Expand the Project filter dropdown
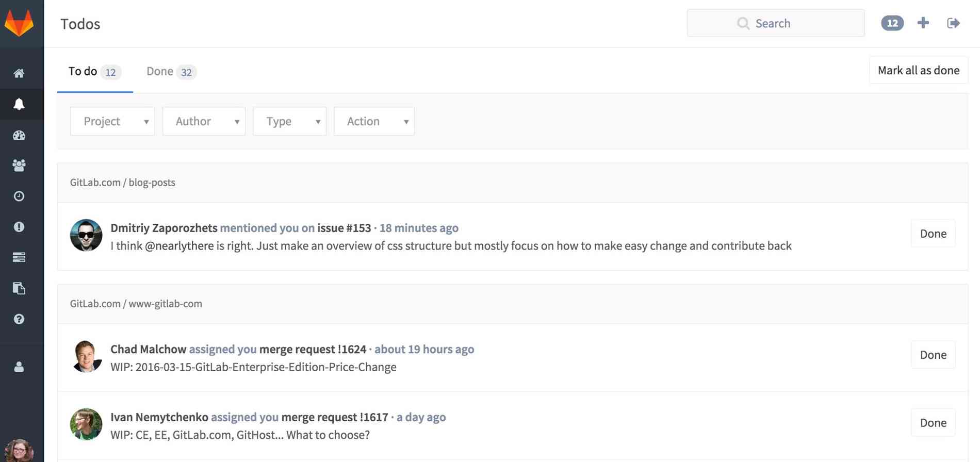 (x=112, y=121)
